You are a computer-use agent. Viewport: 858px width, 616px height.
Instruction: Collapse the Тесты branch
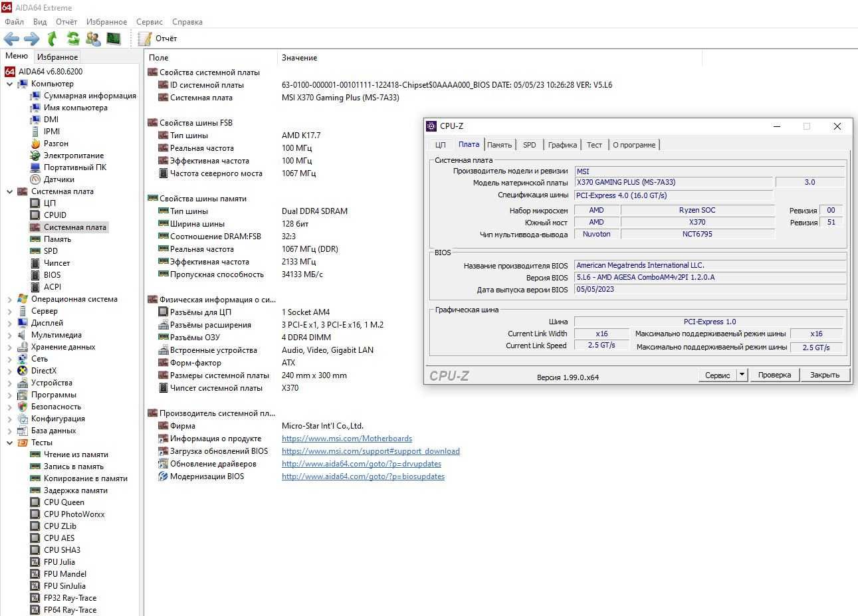click(x=9, y=443)
